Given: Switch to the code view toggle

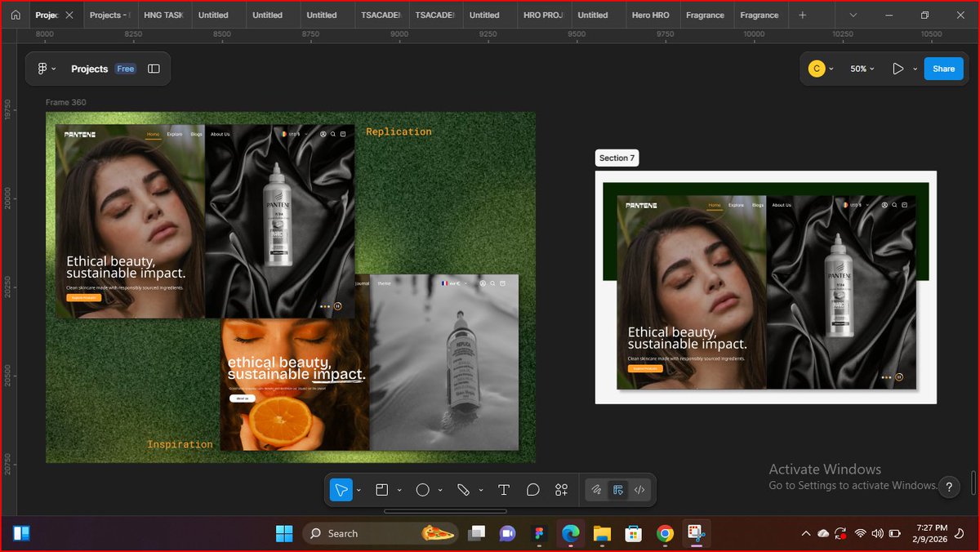Looking at the screenshot, I should tap(639, 489).
